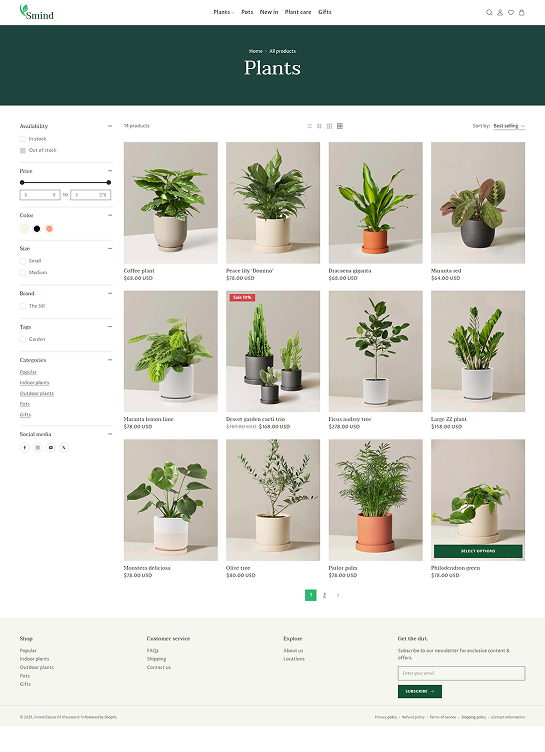
Task: Open the Ficus audrey tree product image
Action: click(x=376, y=352)
